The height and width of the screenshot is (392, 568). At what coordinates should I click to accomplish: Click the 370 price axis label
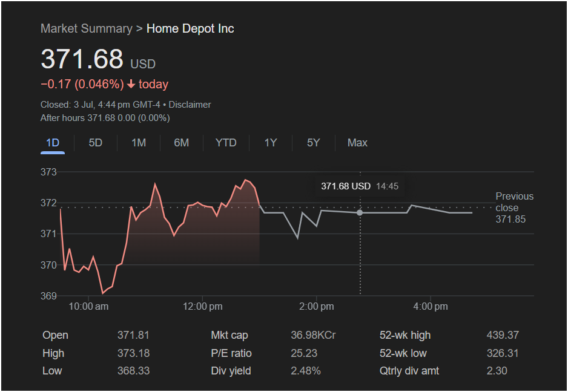click(x=48, y=265)
